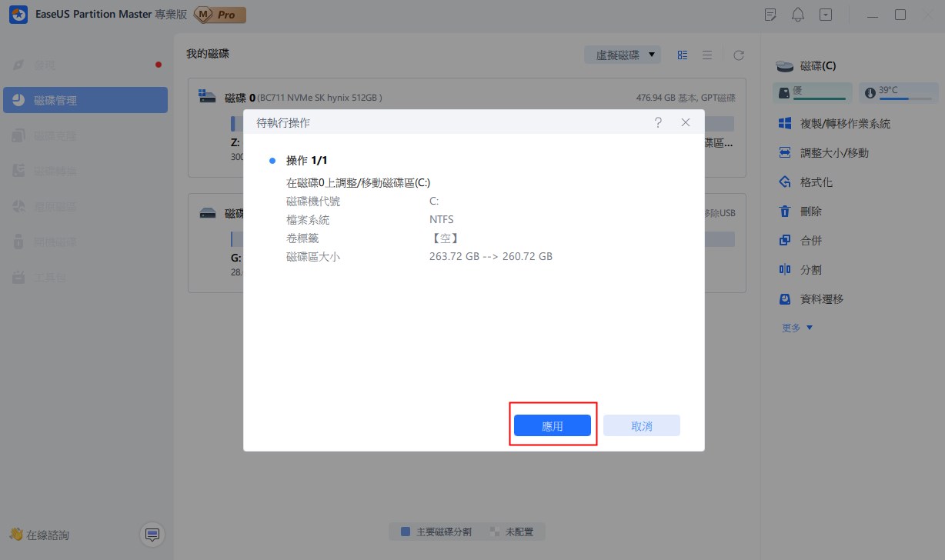Refresh the disk list
Viewport: 945px width, 560px height.
[739, 55]
